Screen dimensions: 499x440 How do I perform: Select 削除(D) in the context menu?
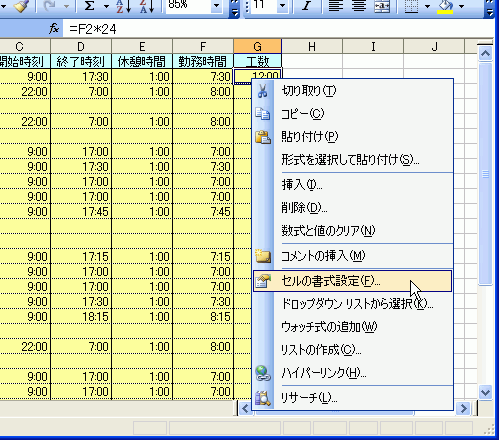(x=353, y=208)
